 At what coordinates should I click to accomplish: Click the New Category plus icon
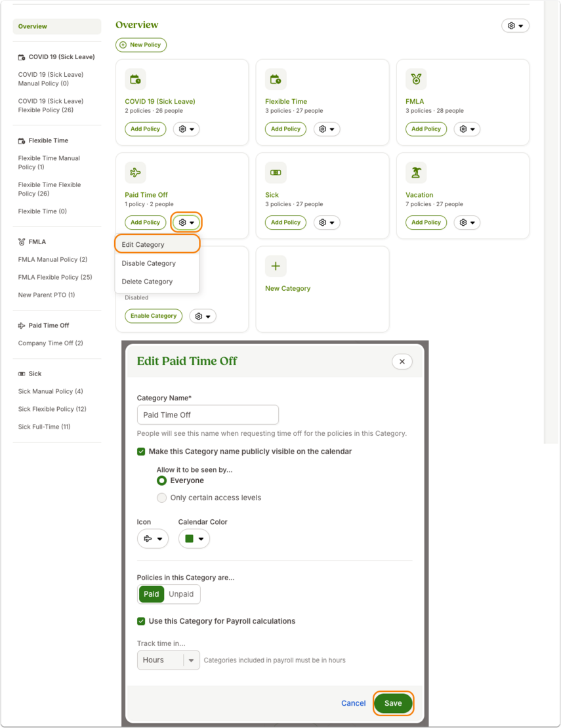[276, 266]
